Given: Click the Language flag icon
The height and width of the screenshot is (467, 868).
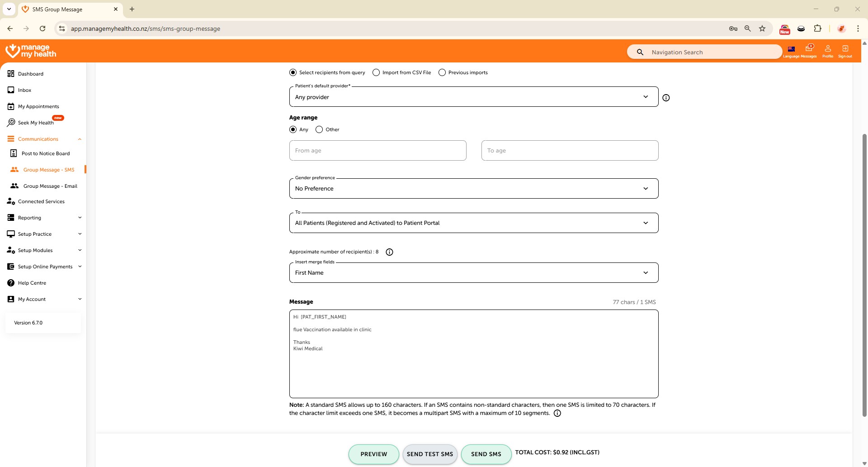Looking at the screenshot, I should point(791,49).
